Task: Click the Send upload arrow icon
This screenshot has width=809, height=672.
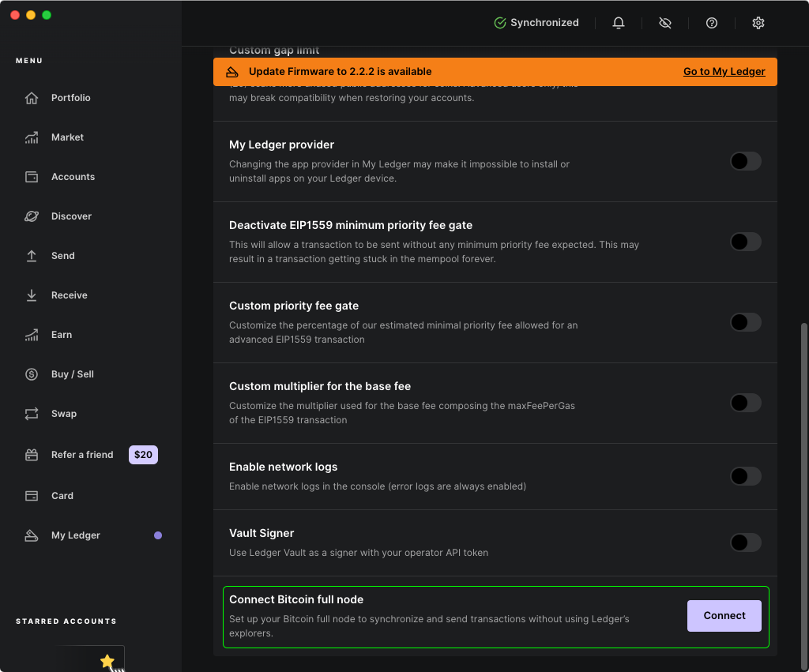Action: point(32,256)
